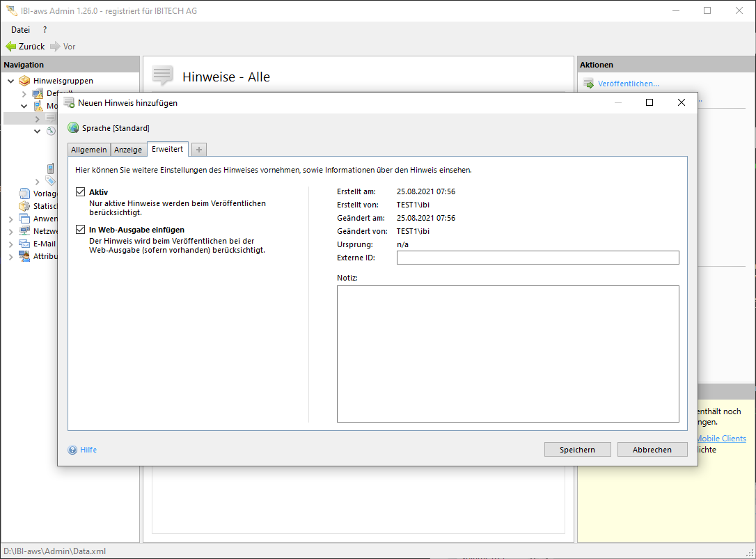Click the Vorlagen pages icon in navigation
The width and height of the screenshot is (756, 559).
(x=24, y=194)
